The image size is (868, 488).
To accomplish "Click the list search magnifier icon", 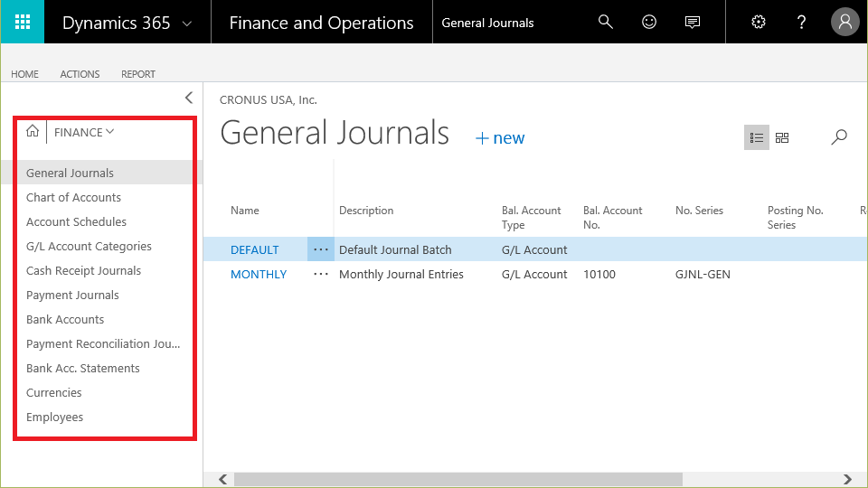I will tap(839, 137).
